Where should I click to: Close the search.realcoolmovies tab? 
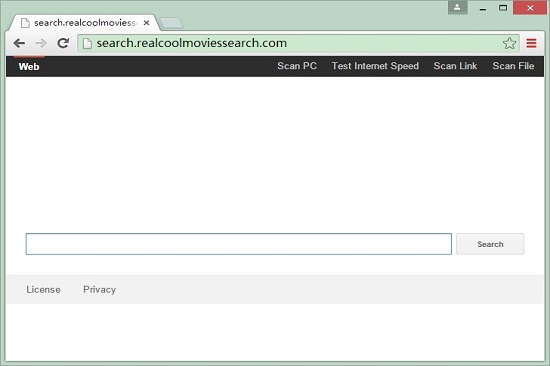pos(147,23)
